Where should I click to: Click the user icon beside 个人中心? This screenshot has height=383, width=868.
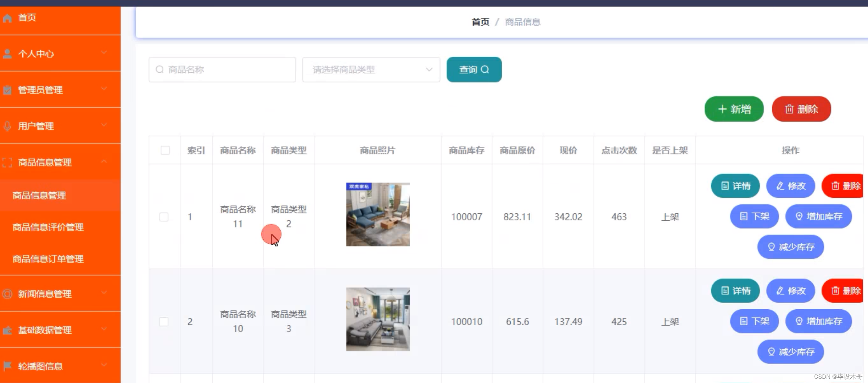[x=7, y=54]
